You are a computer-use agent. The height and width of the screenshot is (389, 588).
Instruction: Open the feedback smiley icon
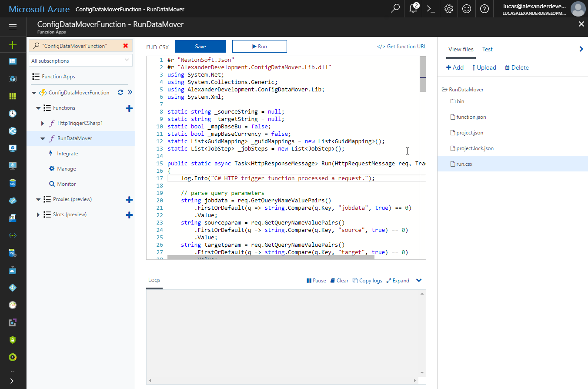click(467, 9)
